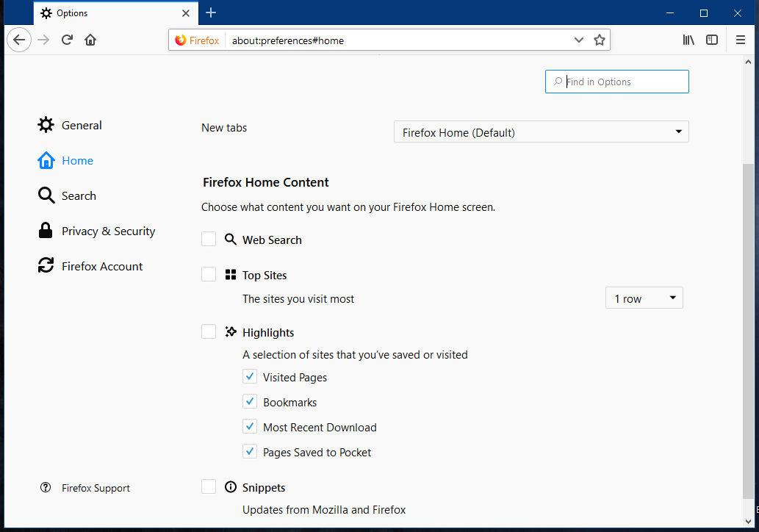Open a new tab with the plus button
The image size is (759, 532).
point(211,12)
